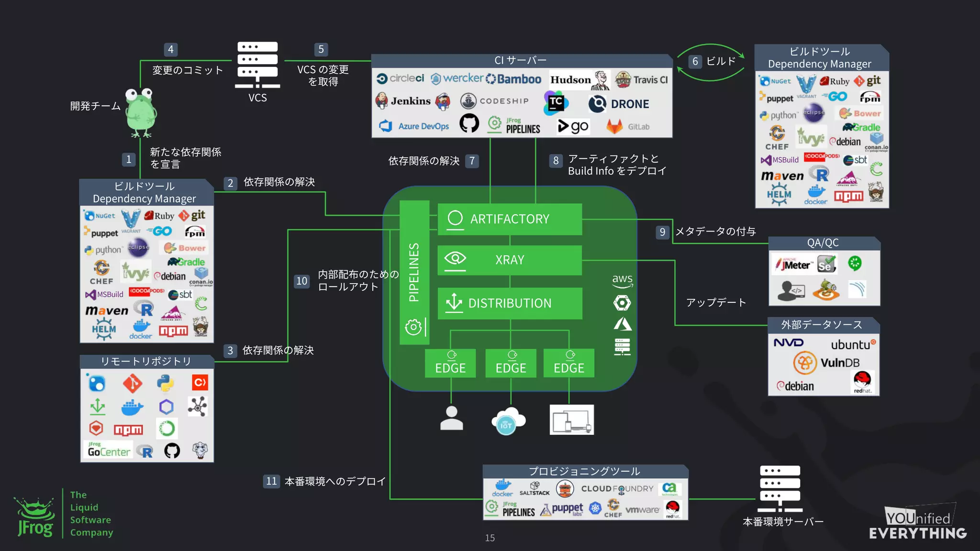Click the maven logo in left Dependency Manager
The image size is (980, 551).
click(107, 311)
